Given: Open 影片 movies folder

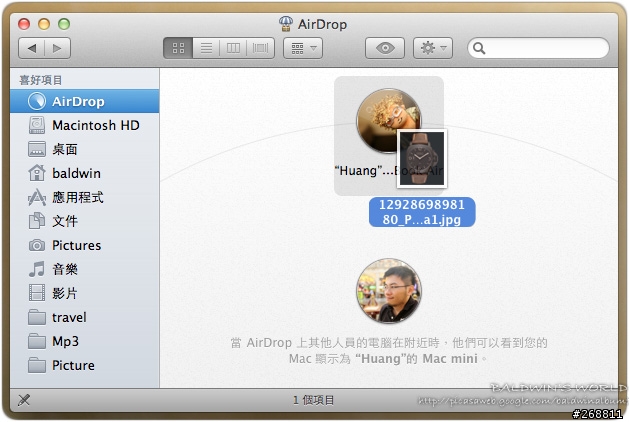Looking at the screenshot, I should point(85,293).
